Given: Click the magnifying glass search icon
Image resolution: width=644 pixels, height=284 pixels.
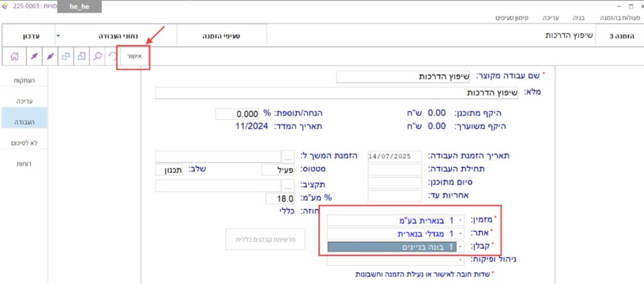Looking at the screenshot, I should (97, 57).
